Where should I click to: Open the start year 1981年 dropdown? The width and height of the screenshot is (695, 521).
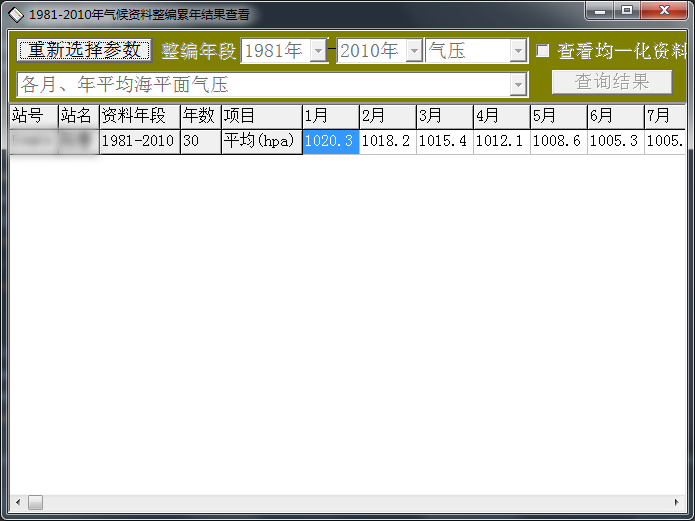click(318, 51)
